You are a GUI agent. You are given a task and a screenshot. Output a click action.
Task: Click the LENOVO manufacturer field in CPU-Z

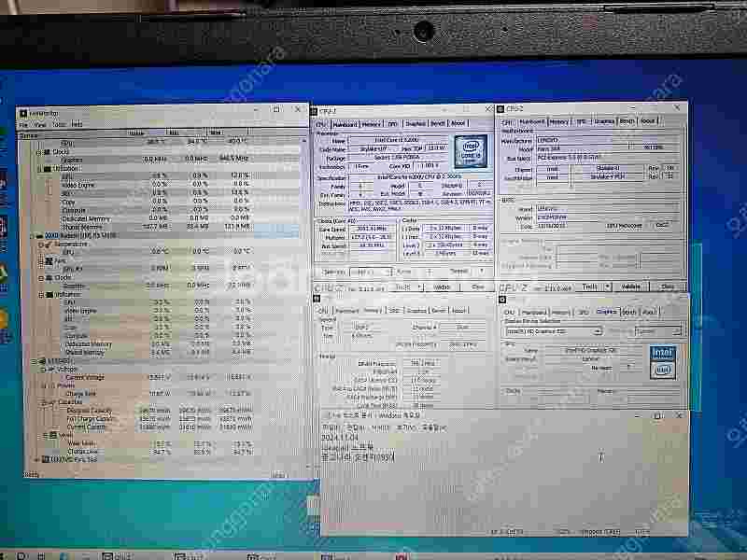[608, 141]
